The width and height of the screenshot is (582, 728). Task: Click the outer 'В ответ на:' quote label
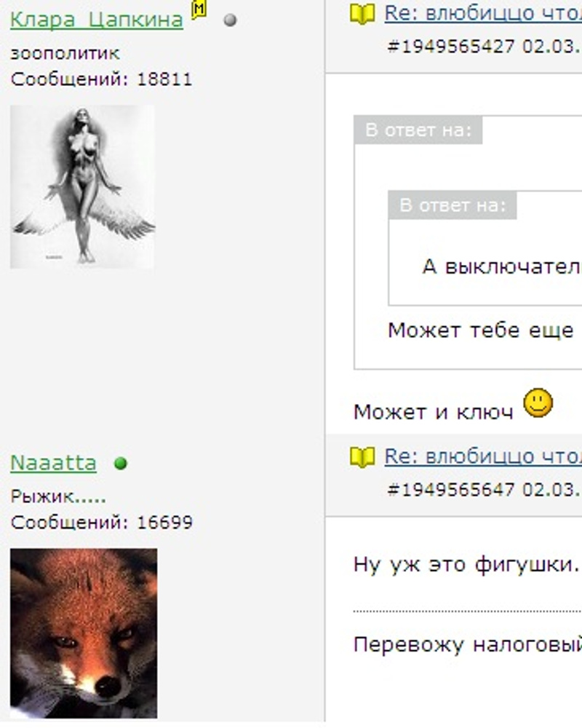coord(418,130)
